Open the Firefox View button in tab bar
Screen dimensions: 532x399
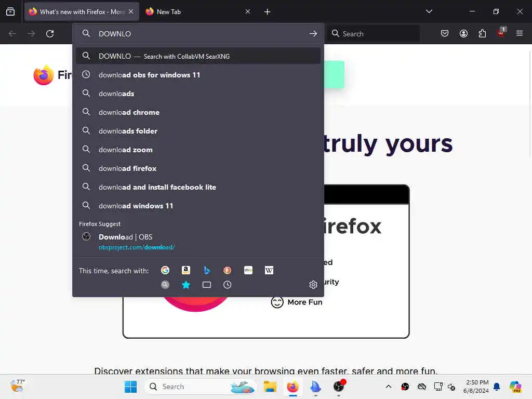pyautogui.click(x=10, y=11)
